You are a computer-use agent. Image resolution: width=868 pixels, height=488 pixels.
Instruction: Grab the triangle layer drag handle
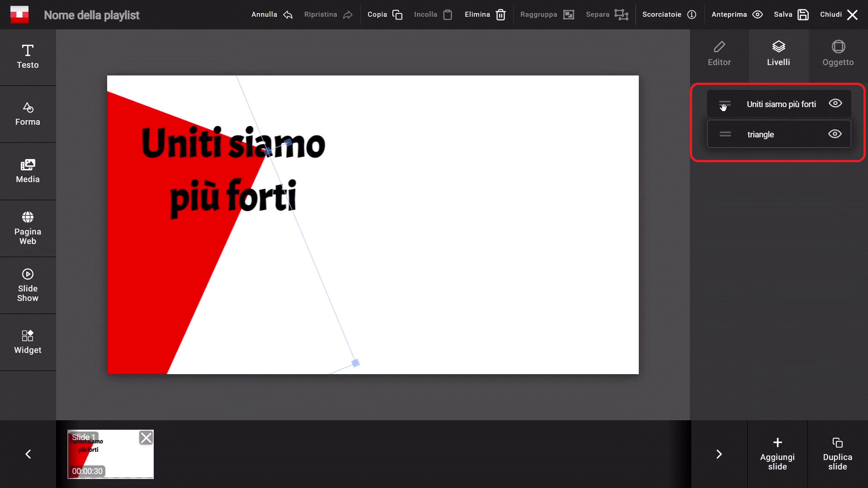point(725,134)
